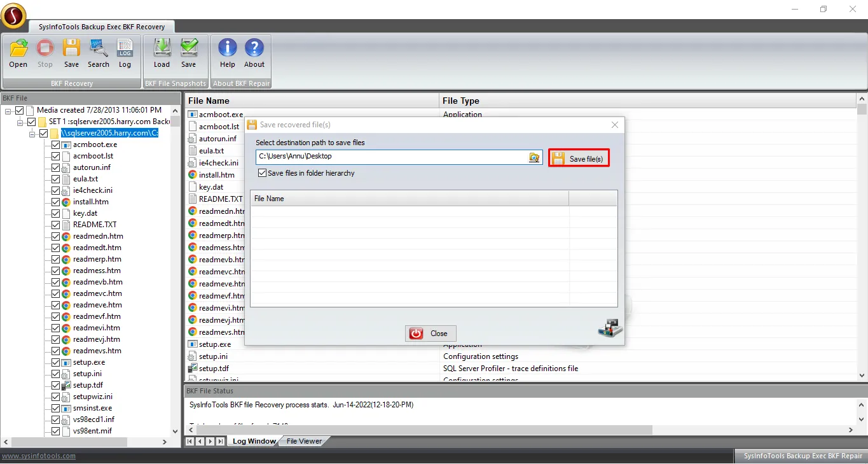
Task: Click ie4check.ini icon in tree
Action: tap(66, 190)
